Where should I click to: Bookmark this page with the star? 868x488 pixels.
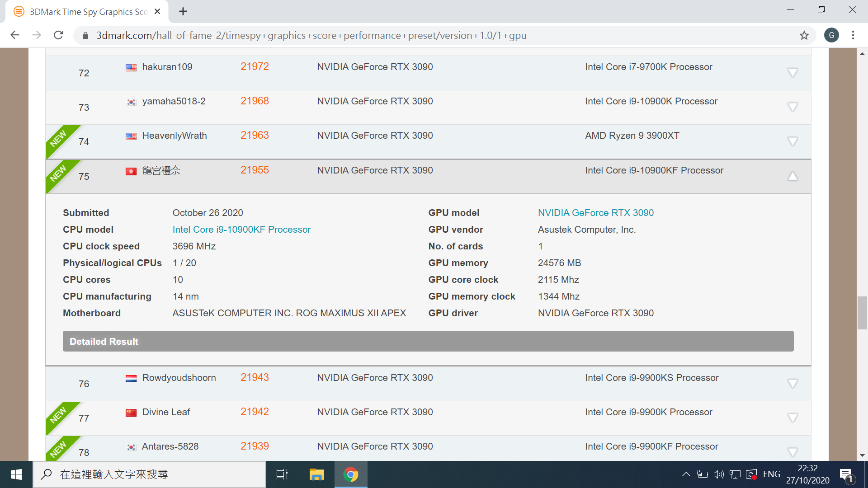click(804, 35)
